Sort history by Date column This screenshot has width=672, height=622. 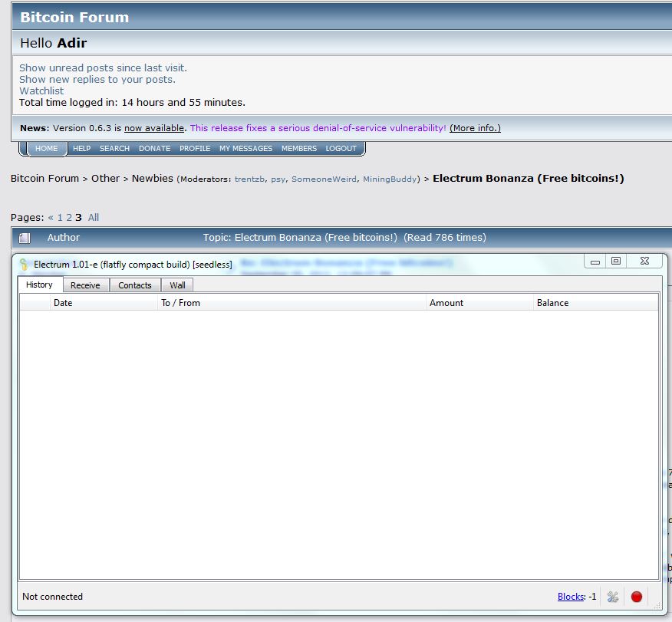[x=104, y=303]
